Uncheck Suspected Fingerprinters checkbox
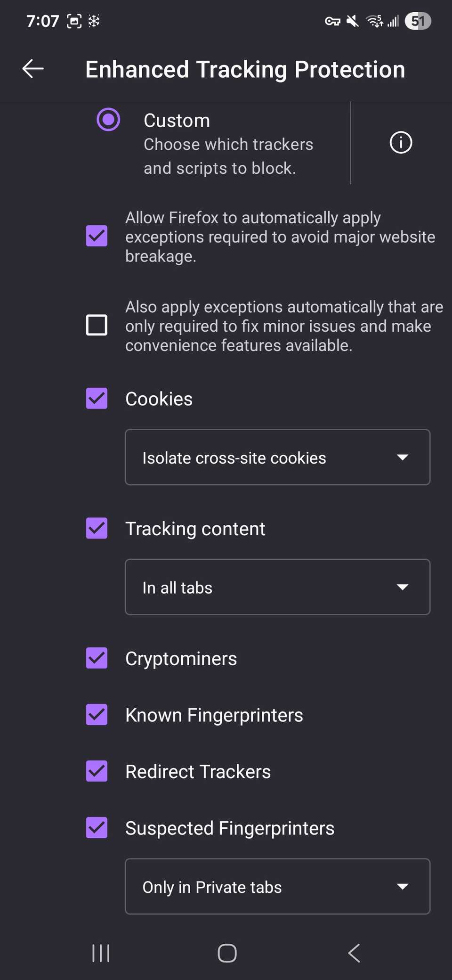The height and width of the screenshot is (980, 452). [97, 828]
